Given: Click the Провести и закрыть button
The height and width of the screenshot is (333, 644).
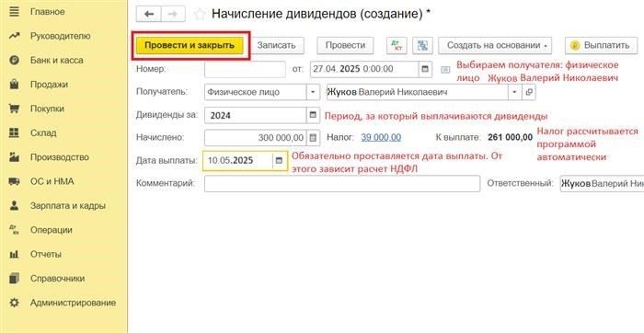Looking at the screenshot, I should [190, 46].
